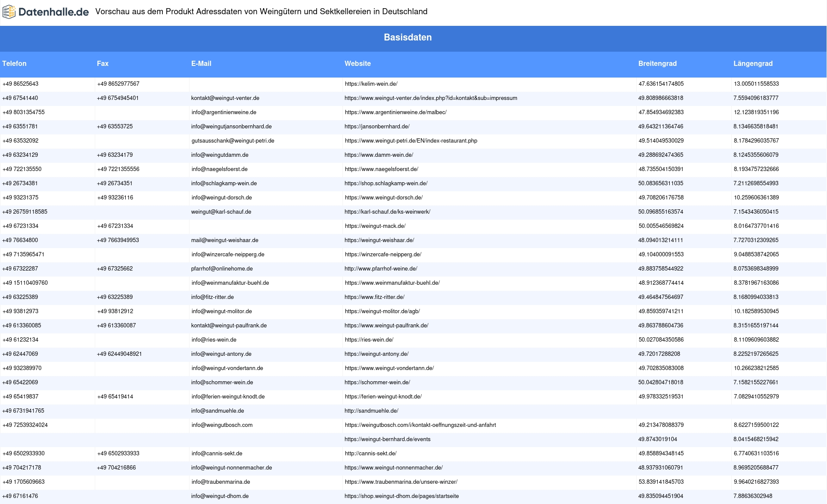Select fax number +49 6502933933

[x=118, y=454]
